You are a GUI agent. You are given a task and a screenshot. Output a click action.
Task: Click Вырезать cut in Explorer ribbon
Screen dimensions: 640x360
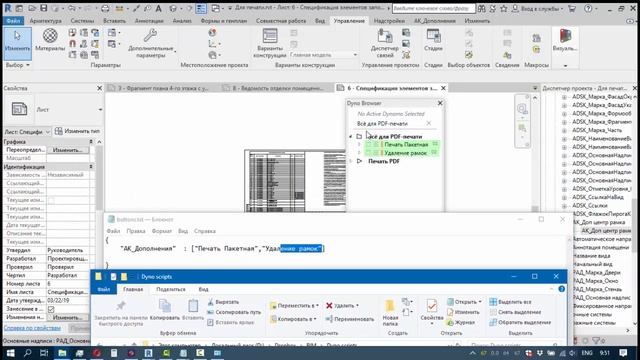coord(223,302)
